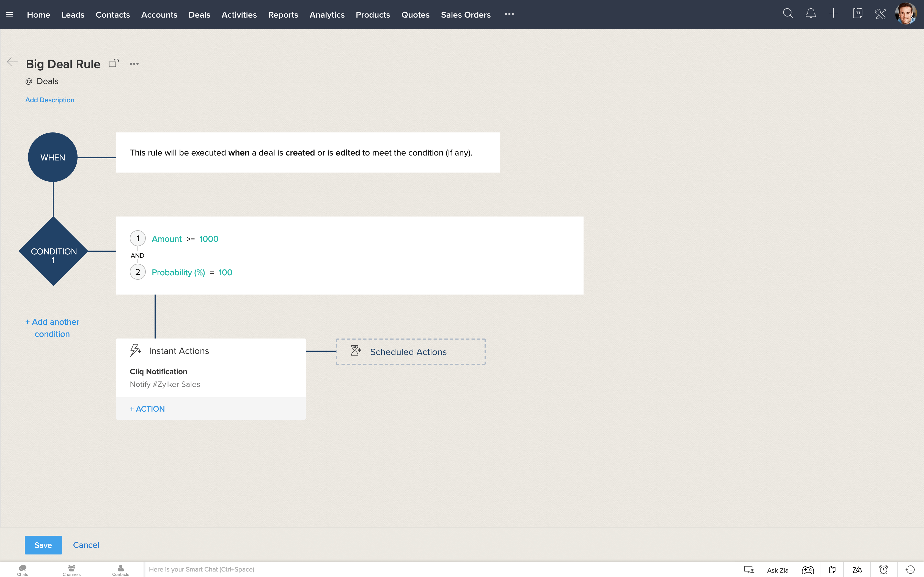Click the + ACTION link
Viewport: 924px width, 577px height.
coord(147,409)
